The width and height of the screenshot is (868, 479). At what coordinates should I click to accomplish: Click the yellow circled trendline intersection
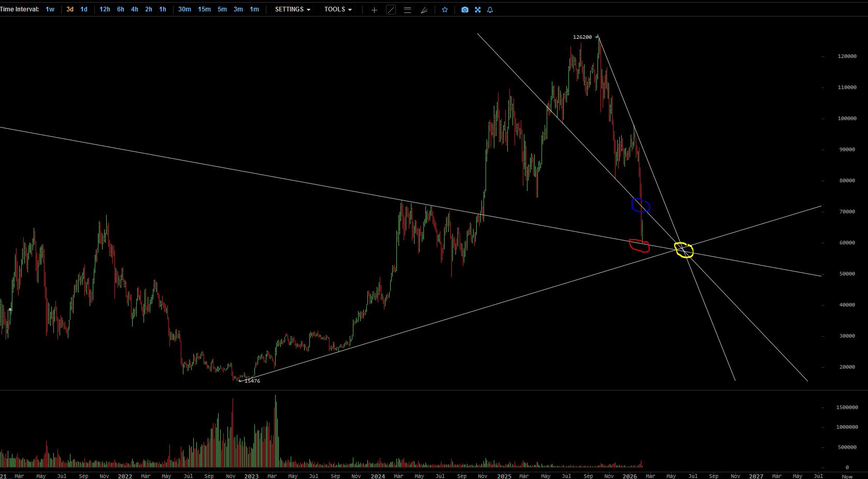coord(684,250)
